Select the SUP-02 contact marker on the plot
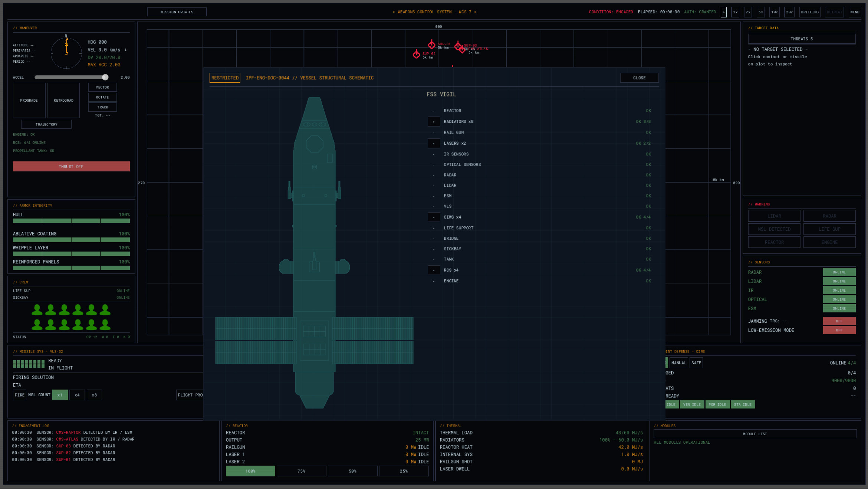Viewport: 868px width, 489px height. coord(416,55)
